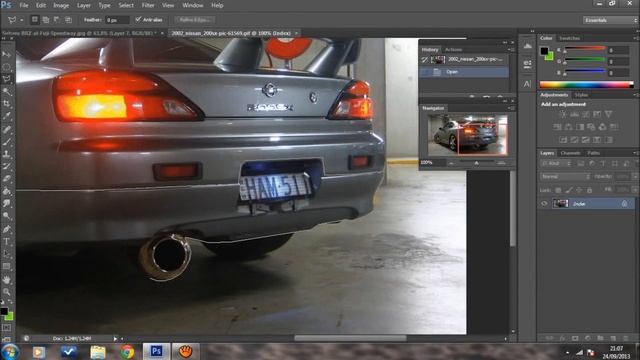Add a Brightness/Contrast adjustment

(x=563, y=114)
